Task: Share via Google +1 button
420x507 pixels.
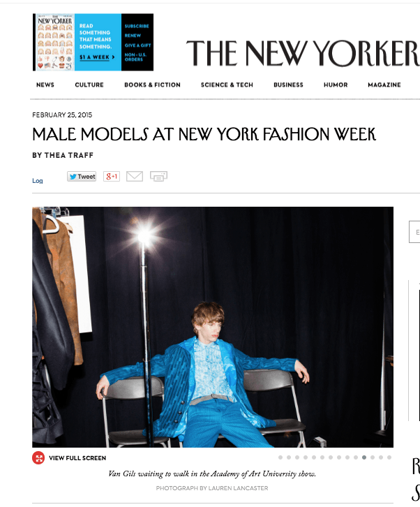Action: tap(112, 176)
